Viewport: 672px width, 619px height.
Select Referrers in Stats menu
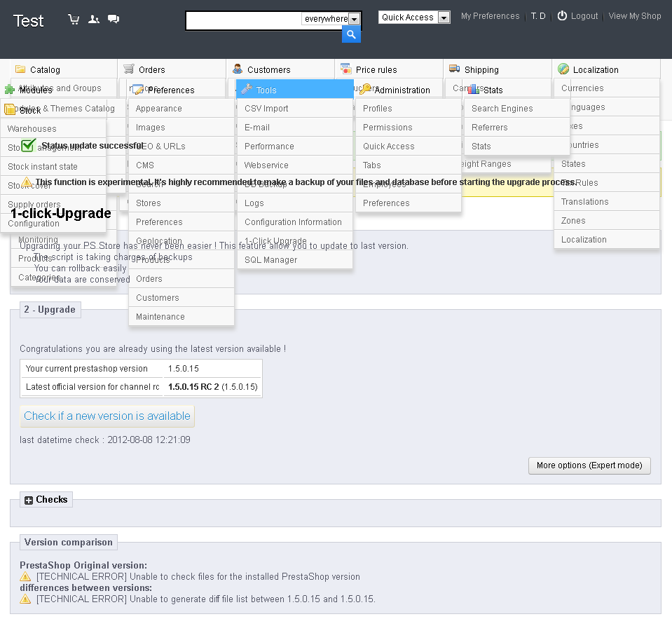(517, 128)
